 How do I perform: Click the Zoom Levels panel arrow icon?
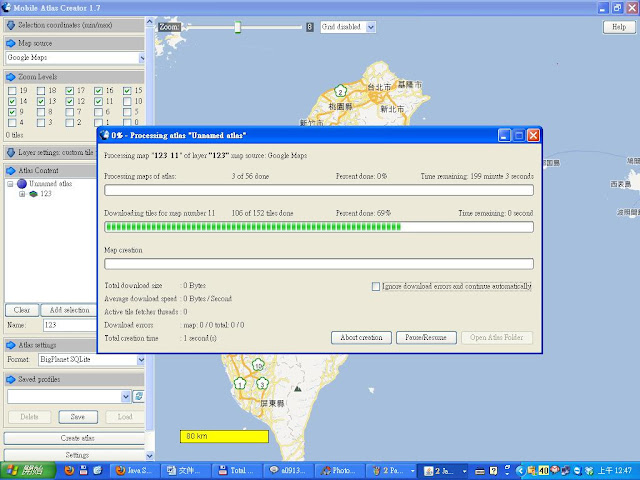point(11,77)
